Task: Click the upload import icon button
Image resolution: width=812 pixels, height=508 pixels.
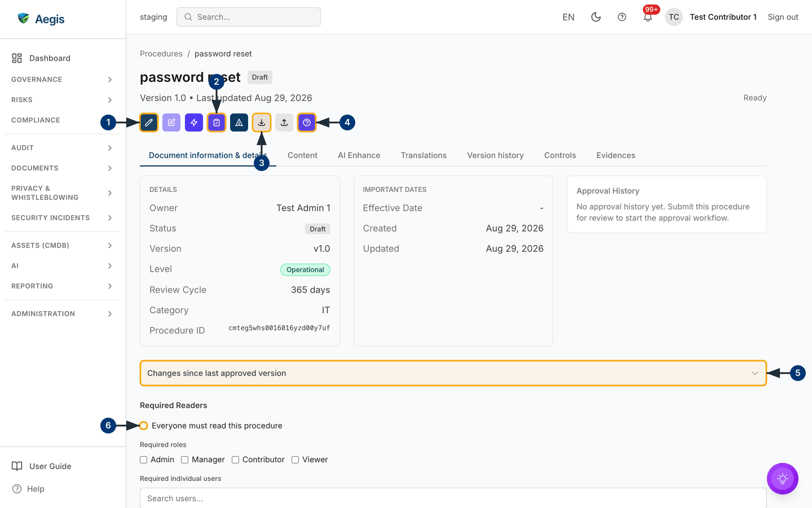Action: [x=284, y=122]
